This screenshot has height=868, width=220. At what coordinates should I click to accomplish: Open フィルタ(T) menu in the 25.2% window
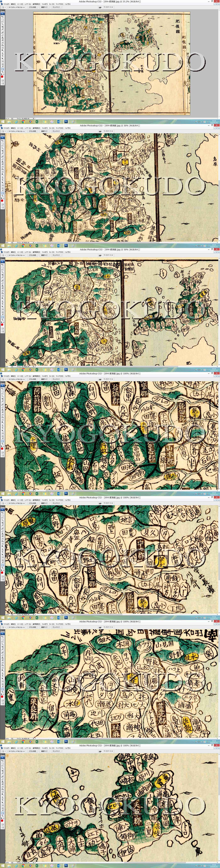45,4
